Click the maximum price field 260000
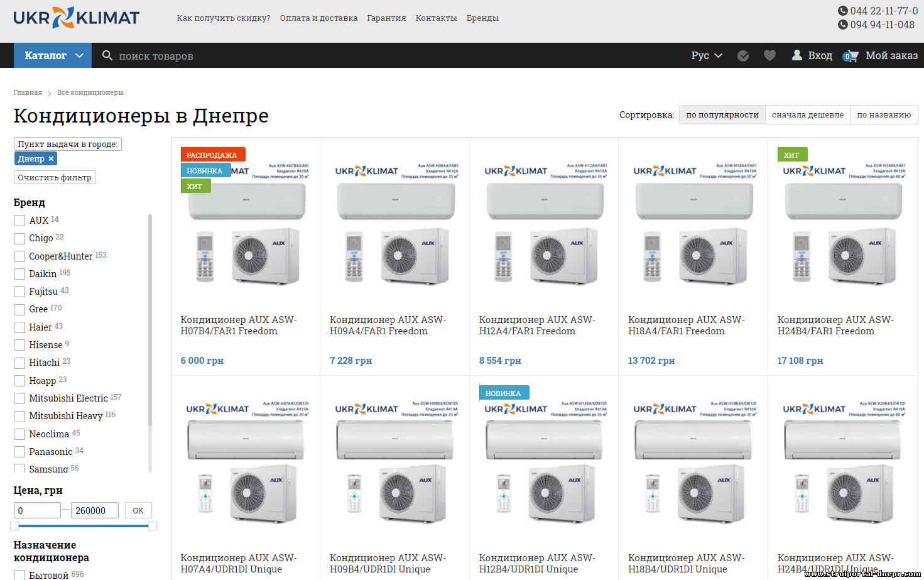Viewport: 924px width, 580px height. click(95, 510)
